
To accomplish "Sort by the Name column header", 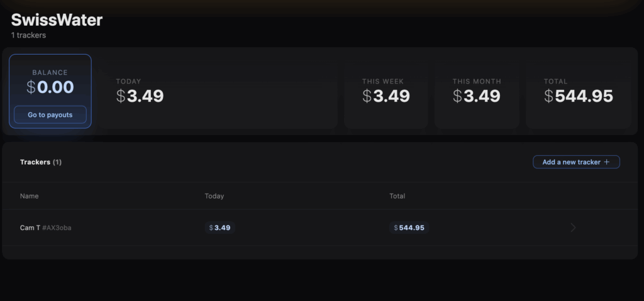I will 30,196.
